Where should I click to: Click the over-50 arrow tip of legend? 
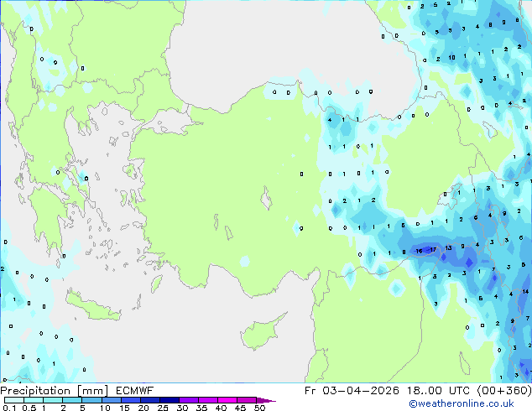(266, 400)
